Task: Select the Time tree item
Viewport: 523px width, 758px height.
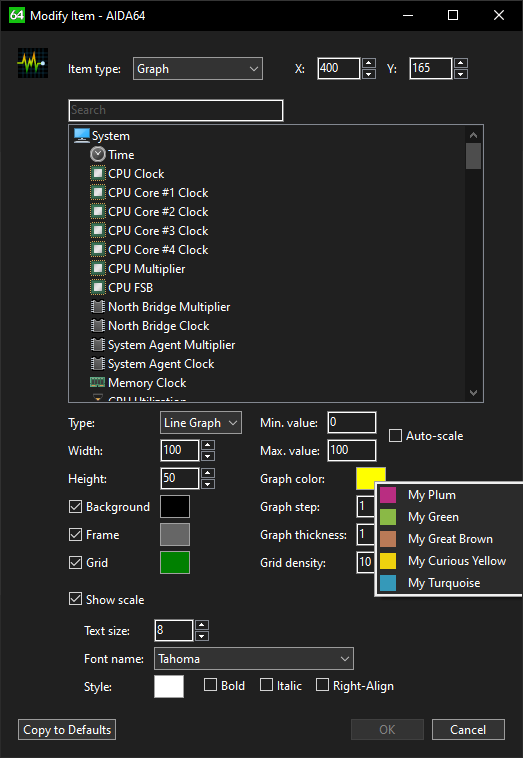Action: click(x=121, y=155)
